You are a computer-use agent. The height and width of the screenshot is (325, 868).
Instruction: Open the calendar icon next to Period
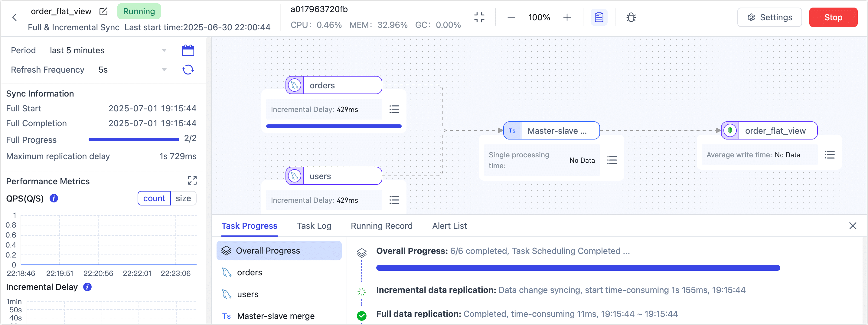coord(188,50)
